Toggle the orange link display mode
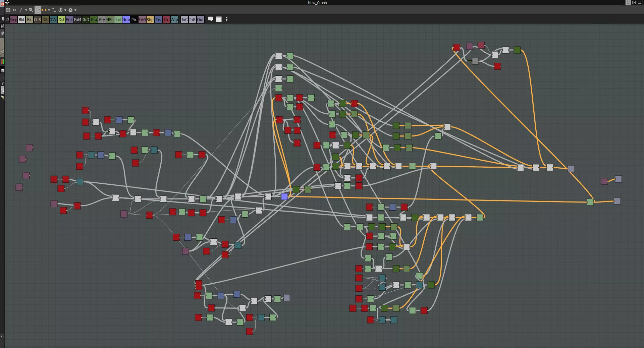 point(44,10)
